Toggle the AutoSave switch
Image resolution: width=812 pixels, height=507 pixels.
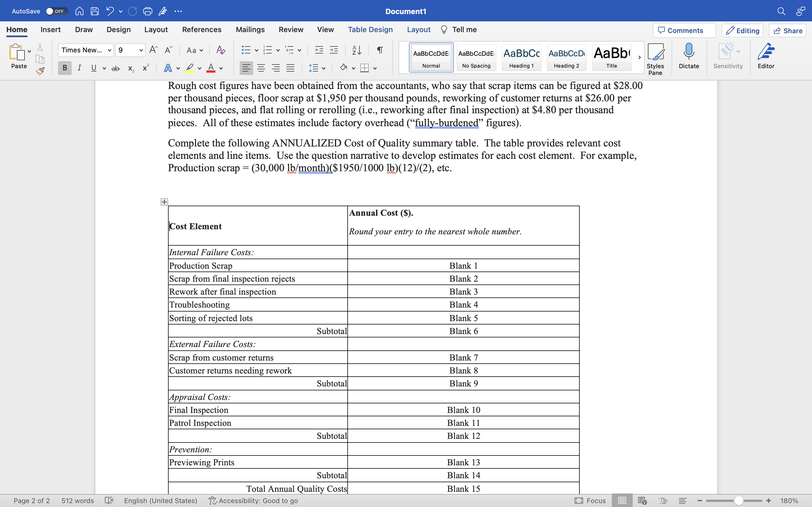tap(56, 11)
